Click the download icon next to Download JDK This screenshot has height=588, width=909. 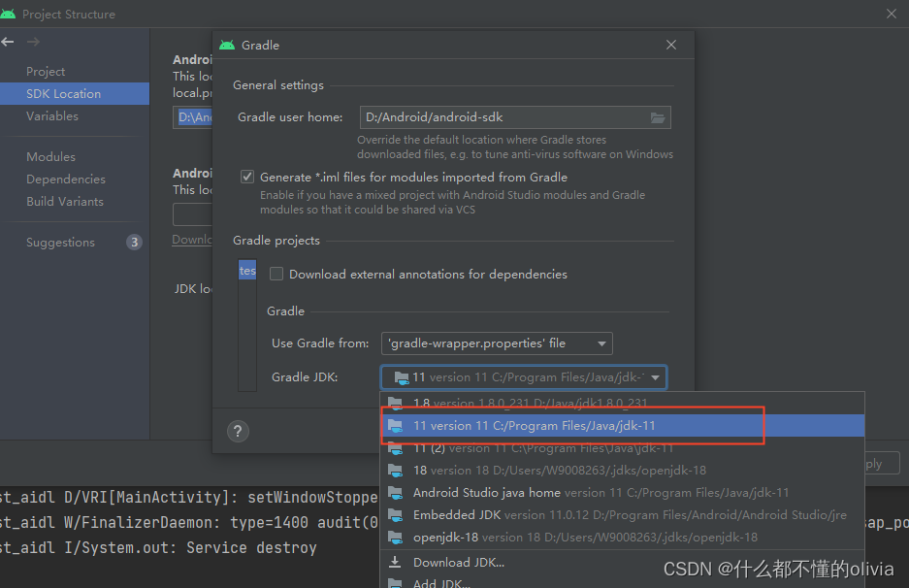point(397,562)
